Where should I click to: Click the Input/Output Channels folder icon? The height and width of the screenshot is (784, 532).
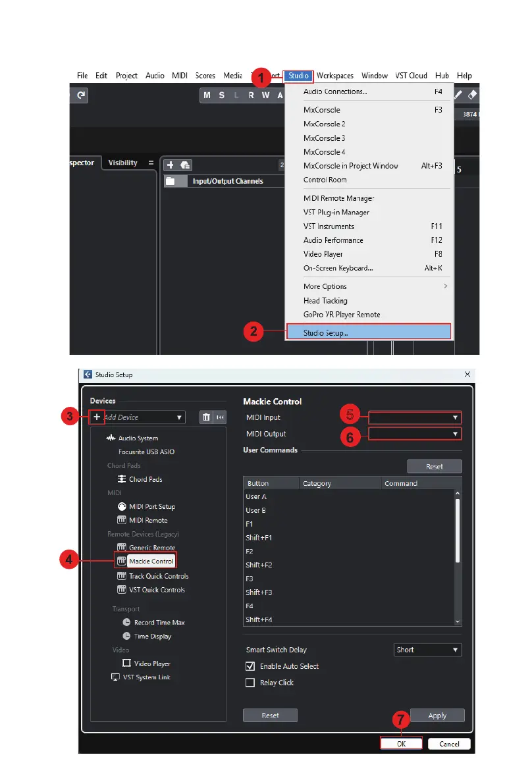click(x=171, y=181)
